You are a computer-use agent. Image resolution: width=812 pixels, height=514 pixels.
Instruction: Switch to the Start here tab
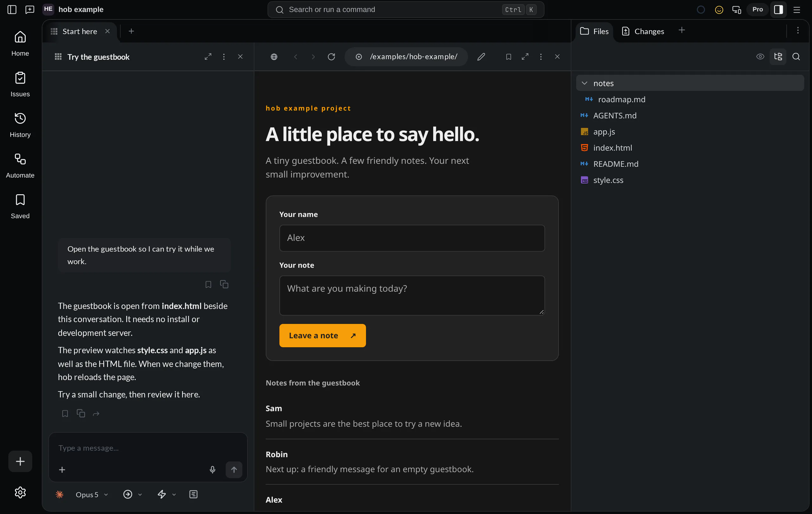(80, 31)
